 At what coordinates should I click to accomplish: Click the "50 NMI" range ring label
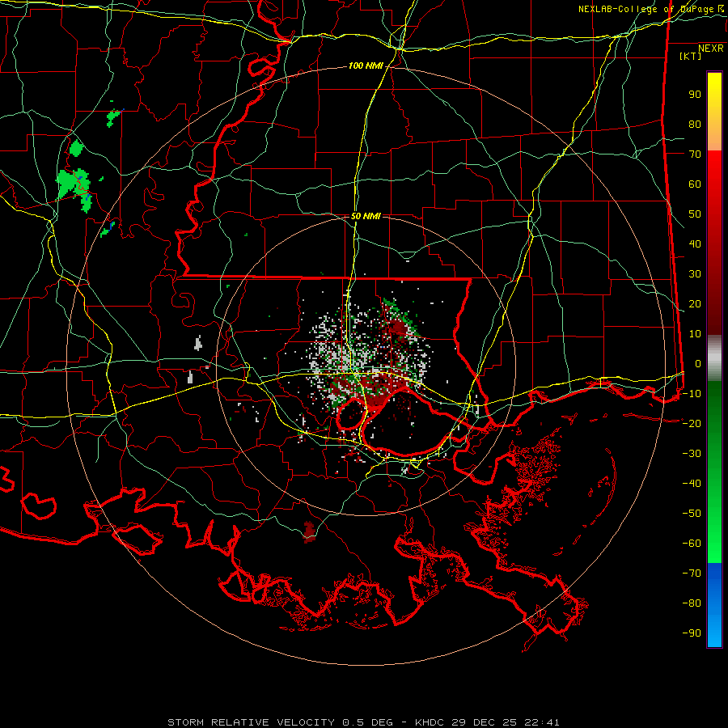(x=366, y=216)
